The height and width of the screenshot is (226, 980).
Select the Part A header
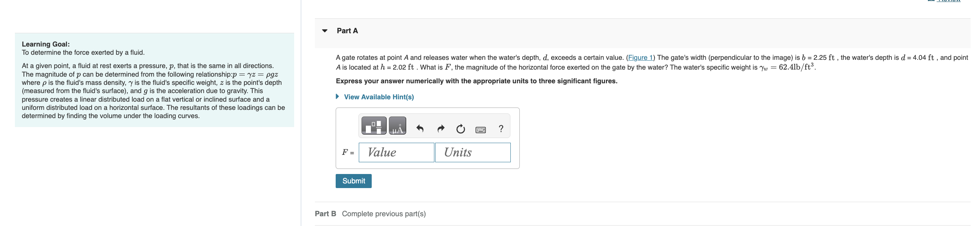(347, 30)
